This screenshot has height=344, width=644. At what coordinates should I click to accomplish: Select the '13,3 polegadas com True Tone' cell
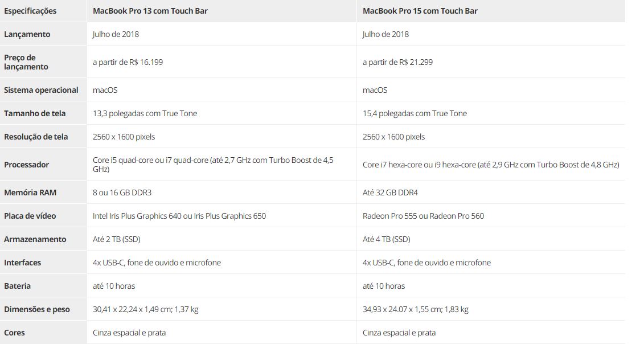145,113
